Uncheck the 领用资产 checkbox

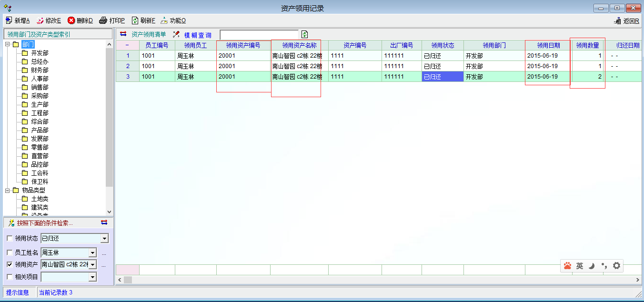pos(10,264)
